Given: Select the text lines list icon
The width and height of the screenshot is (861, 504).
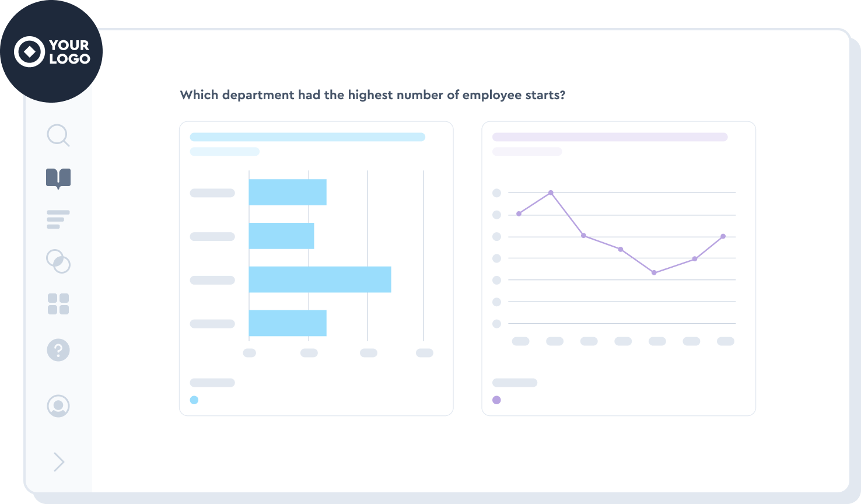Looking at the screenshot, I should (x=58, y=219).
